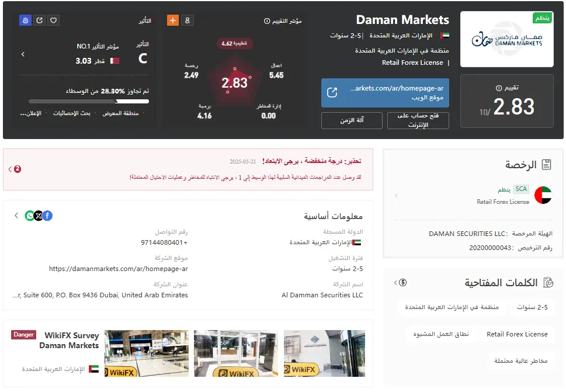The width and height of the screenshot is (566, 392).
Task: Click the Retail Forex License keyword tag
Action: point(517,334)
